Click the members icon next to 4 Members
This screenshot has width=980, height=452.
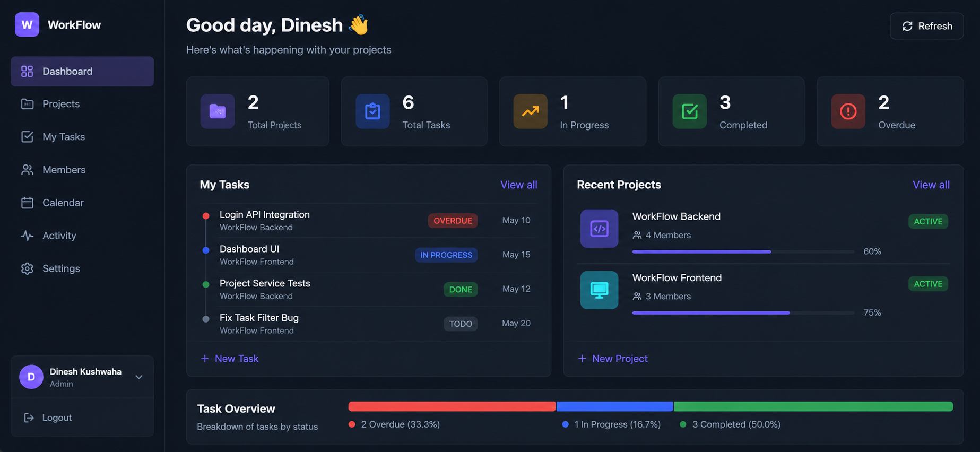click(637, 235)
